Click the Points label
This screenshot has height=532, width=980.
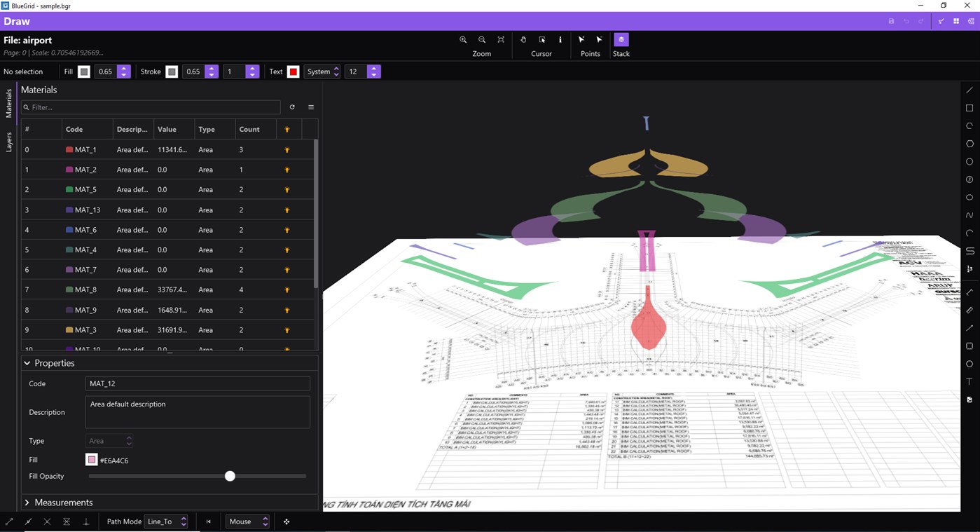(591, 54)
